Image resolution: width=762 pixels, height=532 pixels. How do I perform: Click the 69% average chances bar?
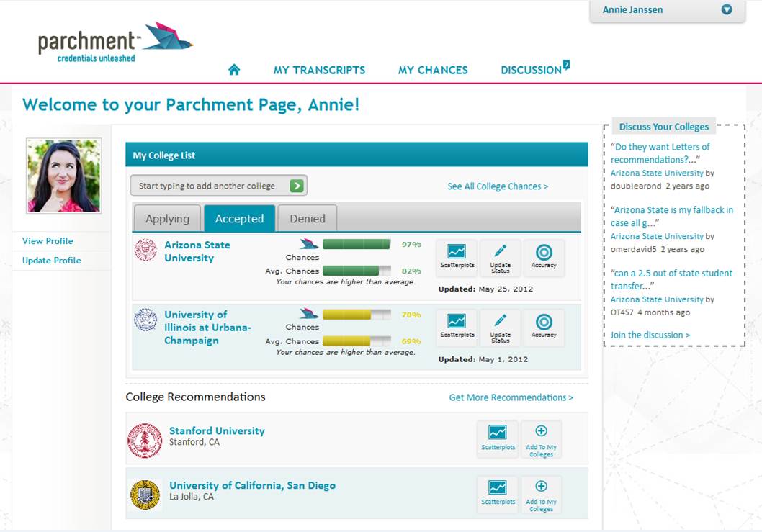click(x=357, y=341)
